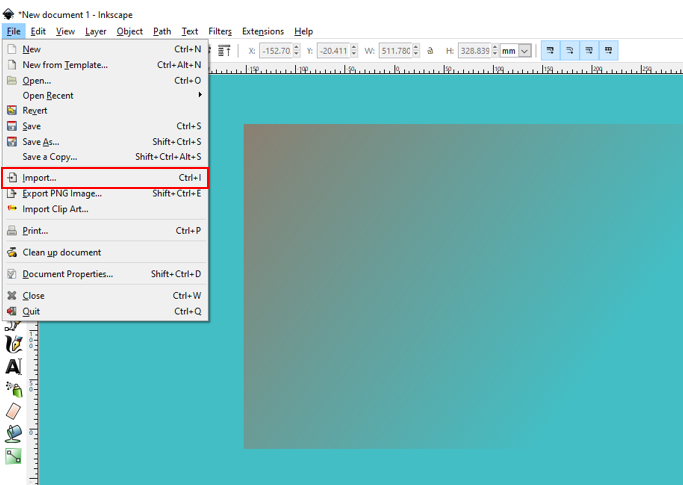Open the Help menu
This screenshot has height=485, width=683.
[304, 31]
